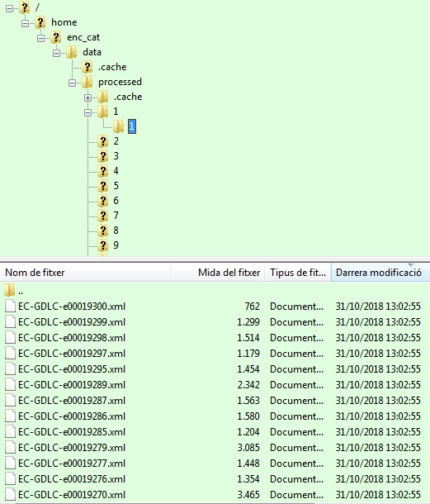Select the data folder icon

tap(71, 52)
